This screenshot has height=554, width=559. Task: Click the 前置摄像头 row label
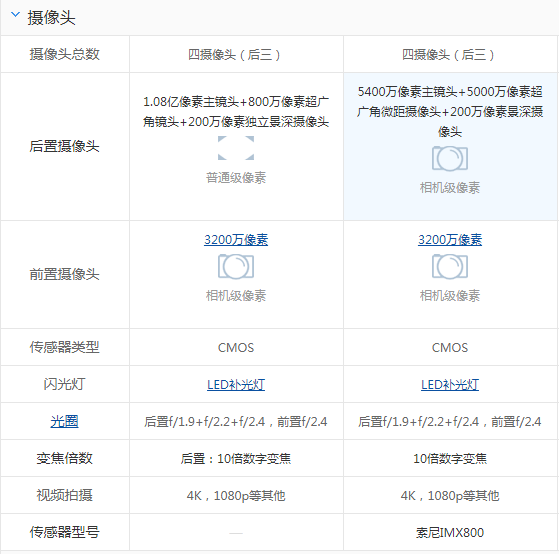(65, 274)
